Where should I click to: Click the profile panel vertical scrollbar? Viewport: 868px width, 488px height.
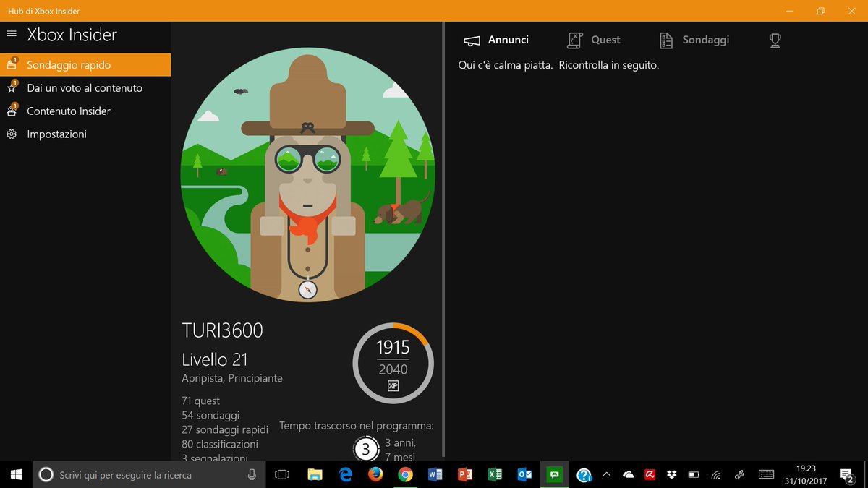(x=443, y=240)
